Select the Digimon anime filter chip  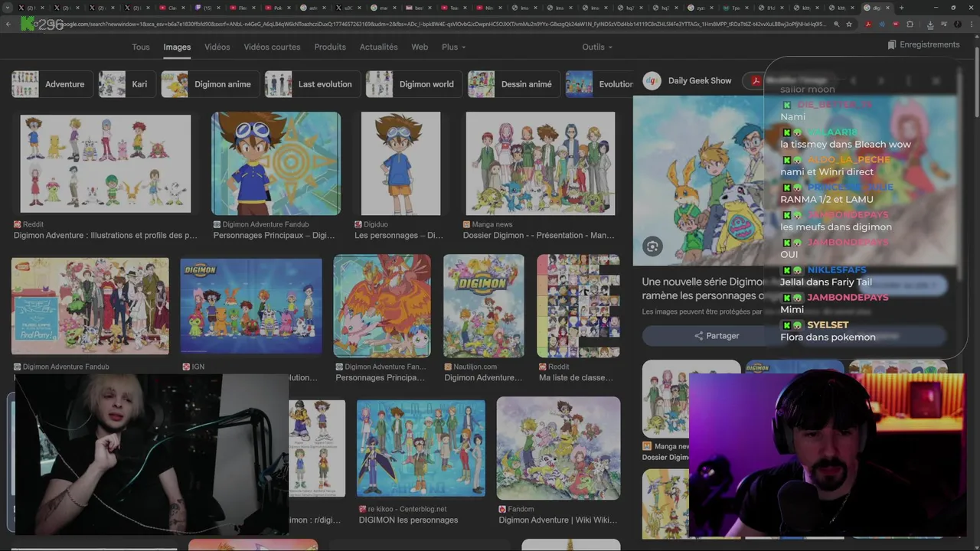(x=210, y=84)
